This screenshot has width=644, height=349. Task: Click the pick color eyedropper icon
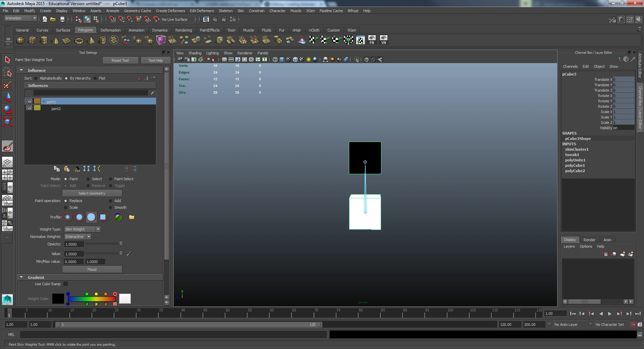[129, 254]
